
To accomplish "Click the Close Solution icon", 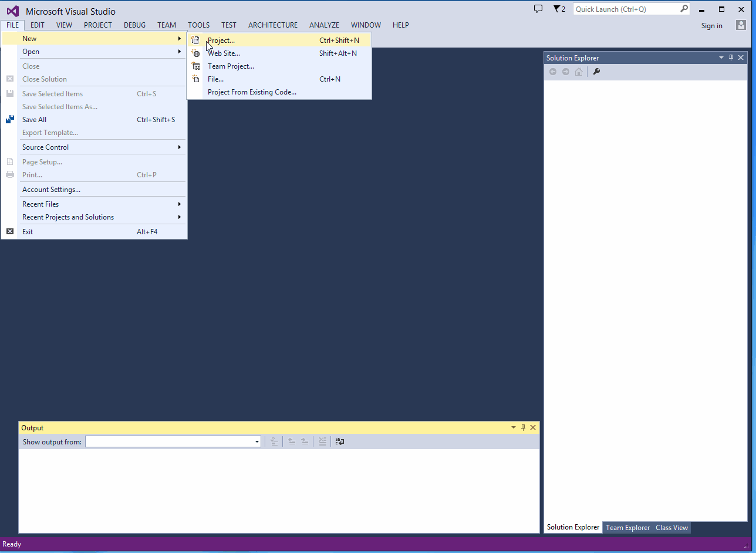I will (10, 79).
